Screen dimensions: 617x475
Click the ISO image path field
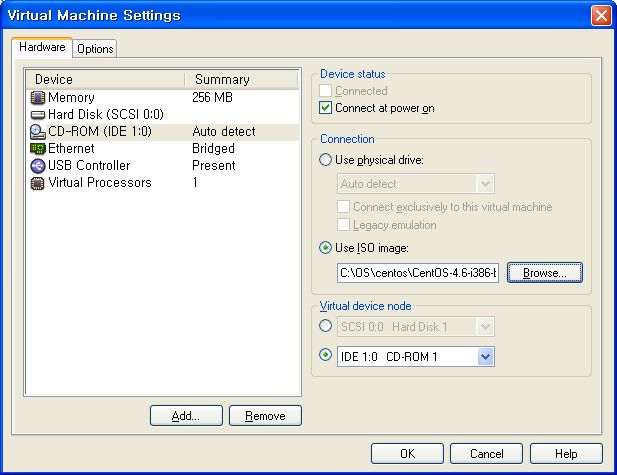[x=418, y=272]
